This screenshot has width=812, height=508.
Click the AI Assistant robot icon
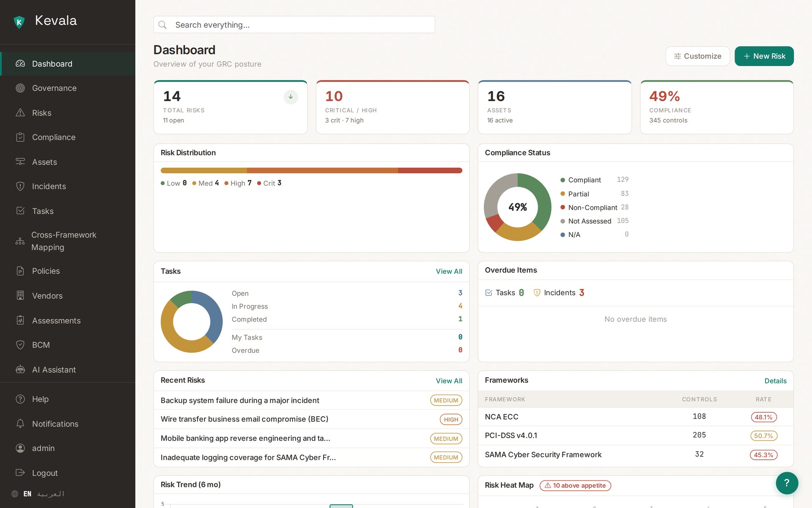20,370
